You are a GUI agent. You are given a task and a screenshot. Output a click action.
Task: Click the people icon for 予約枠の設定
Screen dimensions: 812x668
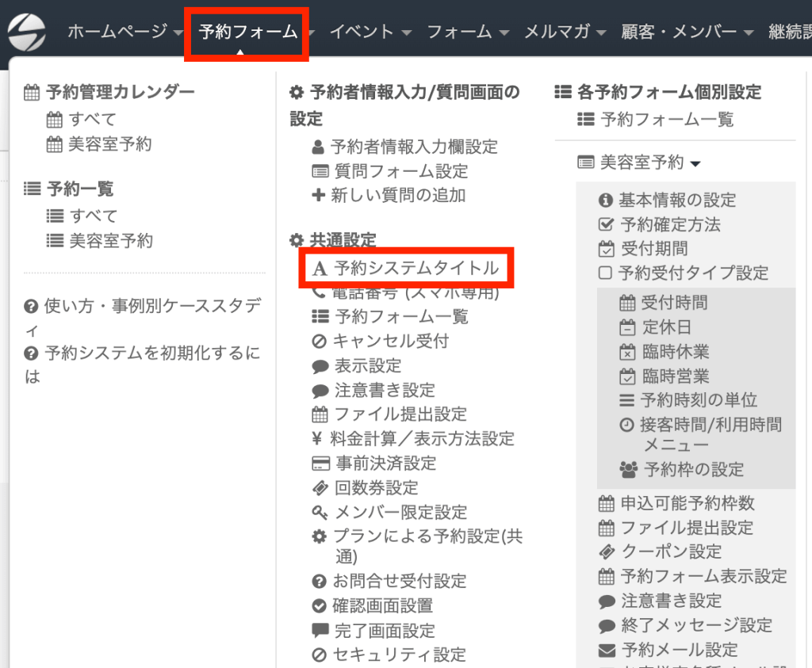(x=628, y=469)
